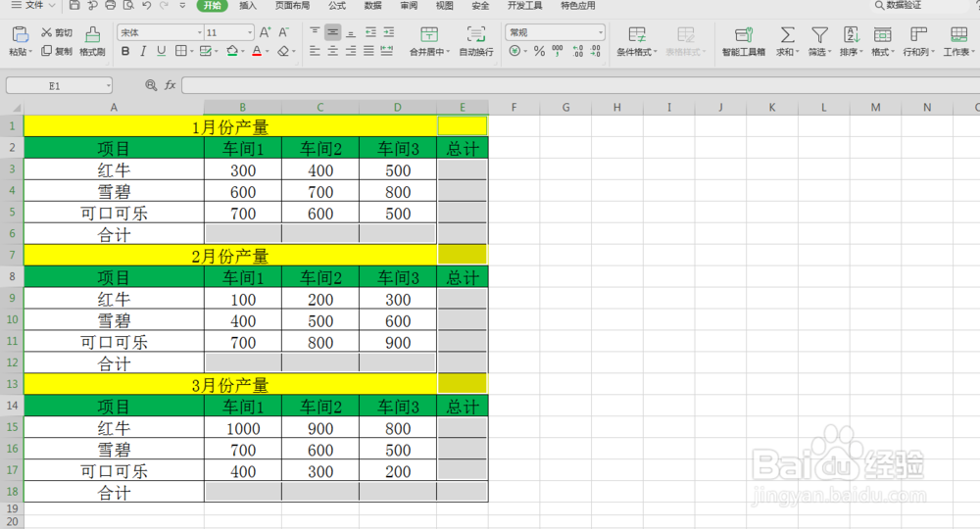Image resolution: width=980 pixels, height=529 pixels.
Task: Click the Sum (求和) sigma icon
Action: [x=788, y=35]
